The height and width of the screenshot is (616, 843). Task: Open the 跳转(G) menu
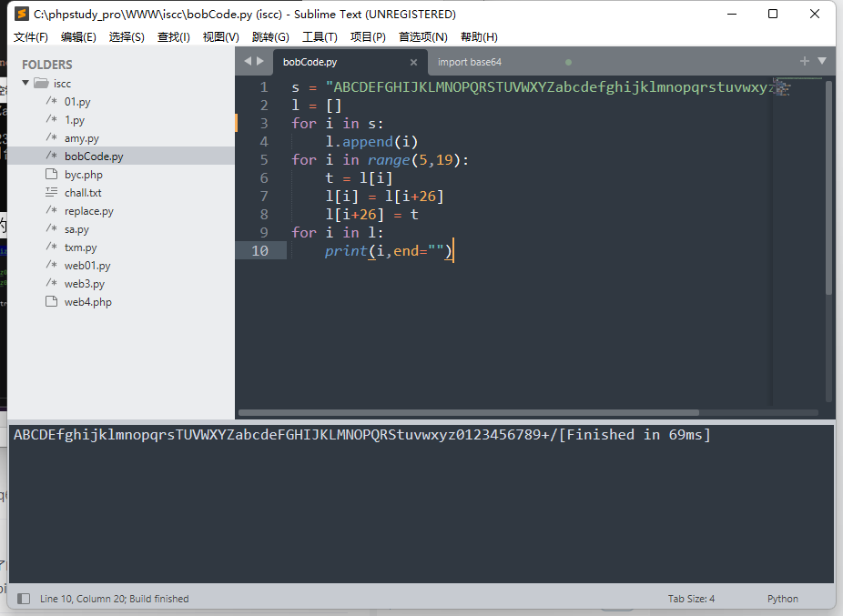click(270, 37)
